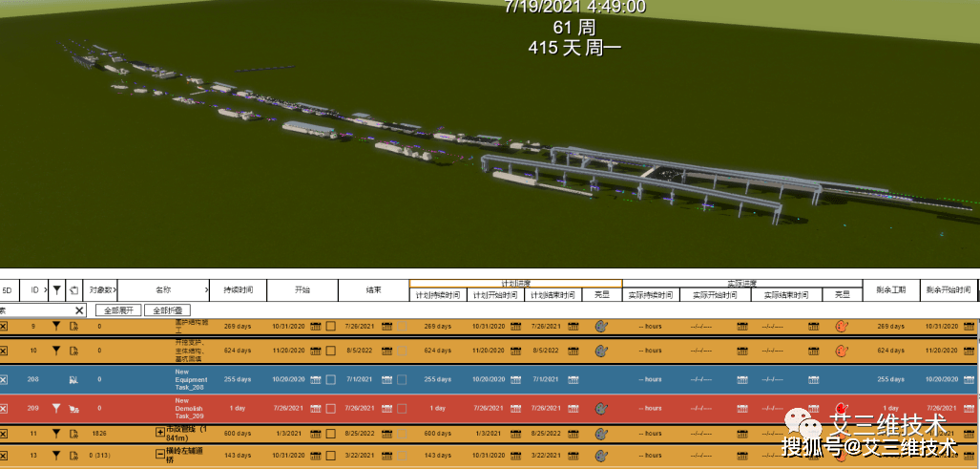
Task: Open planned highlight color palette in row 209
Action: click(x=600, y=408)
